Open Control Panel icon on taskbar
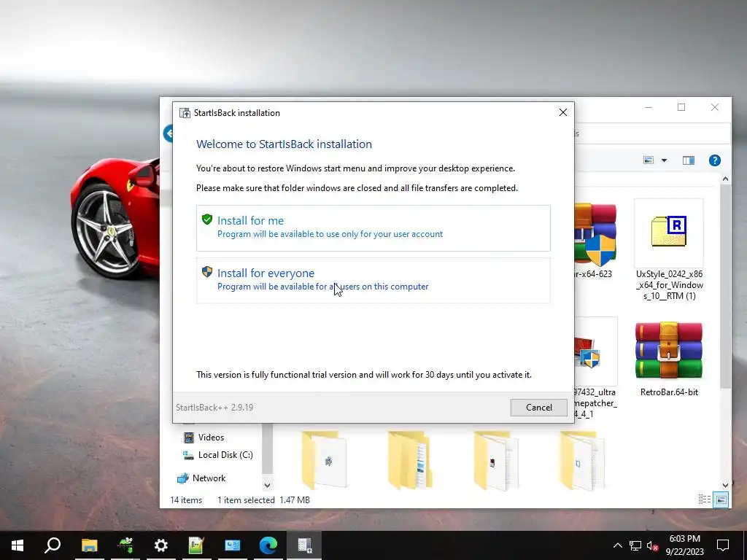747x560 pixels. pyautogui.click(x=233, y=545)
